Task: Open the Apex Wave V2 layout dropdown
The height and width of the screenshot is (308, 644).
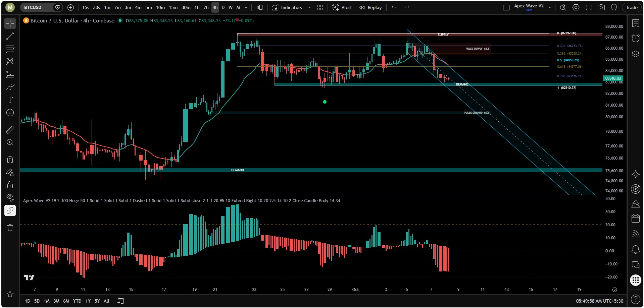Action: [x=550, y=7]
